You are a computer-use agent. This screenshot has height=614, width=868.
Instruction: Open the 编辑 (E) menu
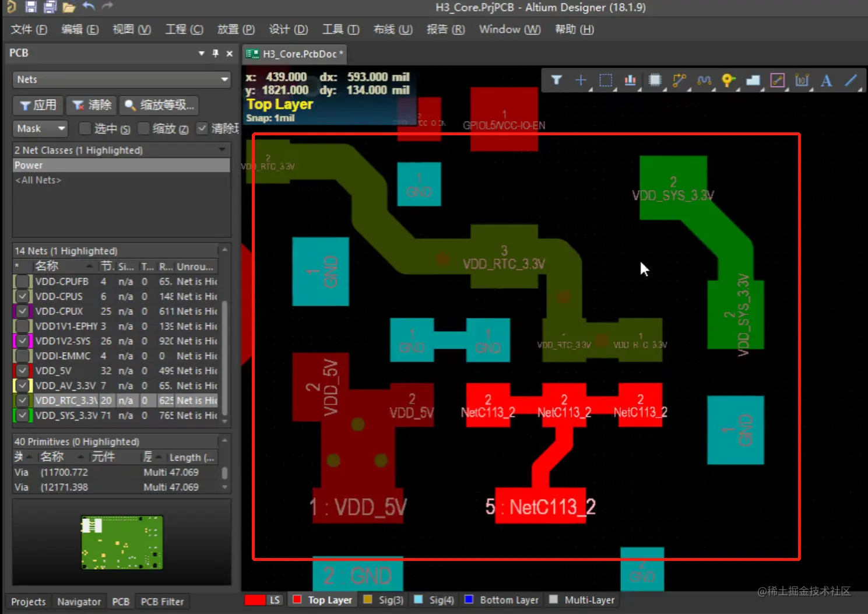pyautogui.click(x=80, y=29)
